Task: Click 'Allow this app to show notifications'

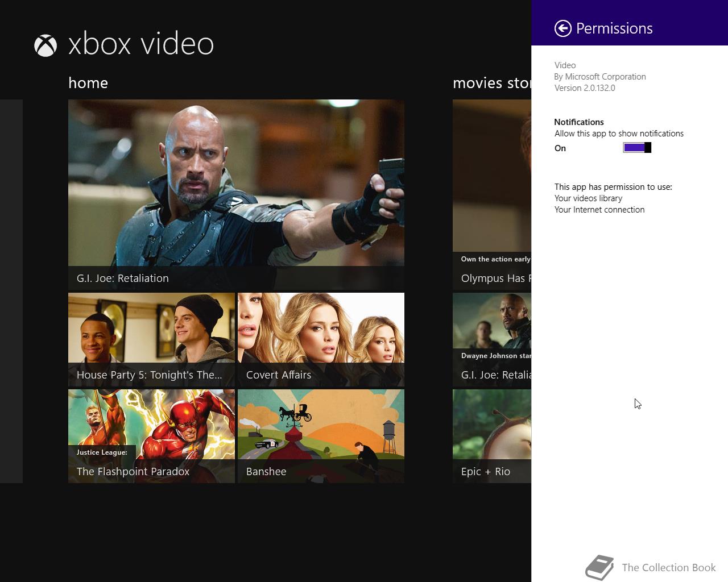Action: click(619, 134)
